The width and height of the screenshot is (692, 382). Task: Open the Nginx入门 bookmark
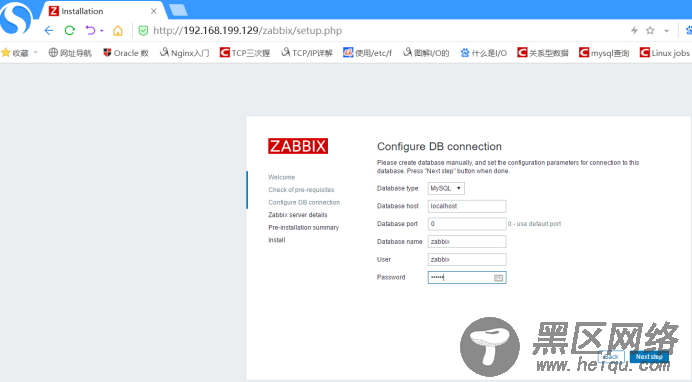[184, 53]
